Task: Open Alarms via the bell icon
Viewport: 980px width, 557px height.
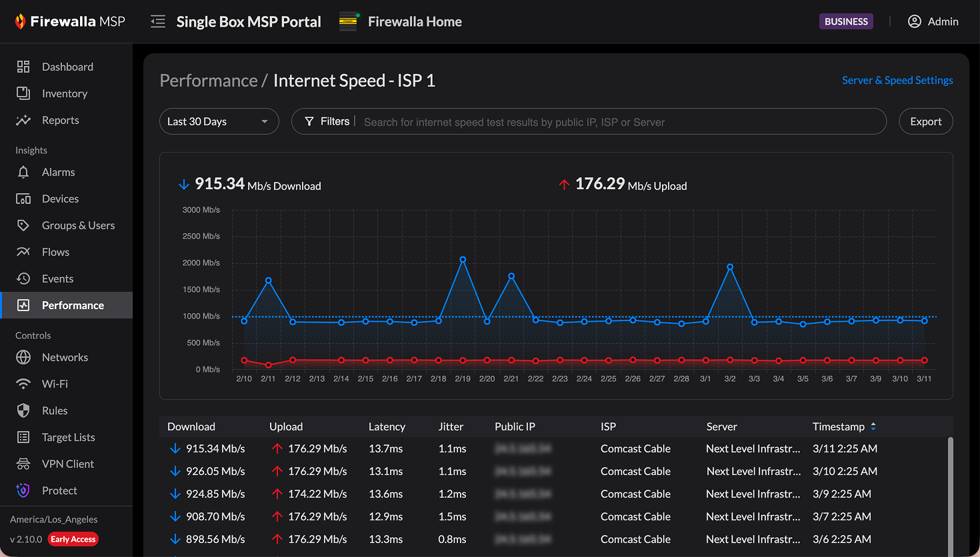Action: coord(23,172)
